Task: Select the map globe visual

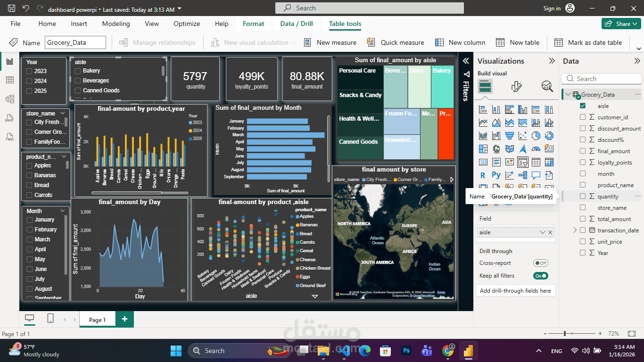Action: pos(496,148)
